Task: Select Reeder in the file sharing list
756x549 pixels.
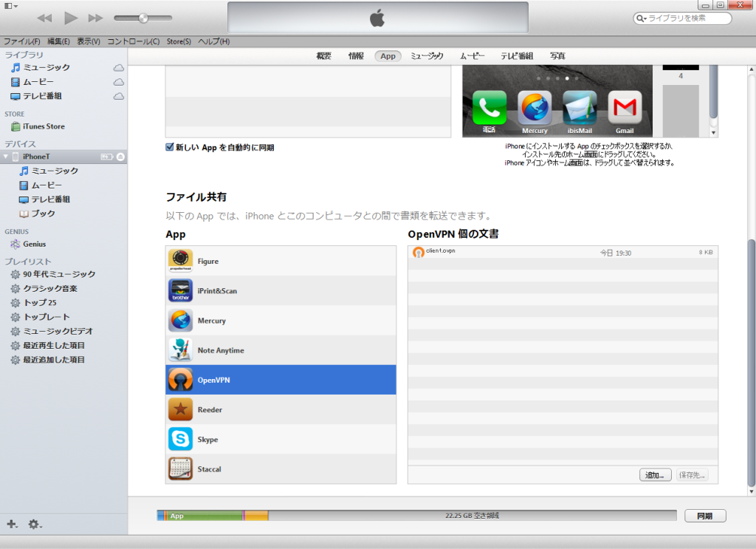Action: pos(281,409)
